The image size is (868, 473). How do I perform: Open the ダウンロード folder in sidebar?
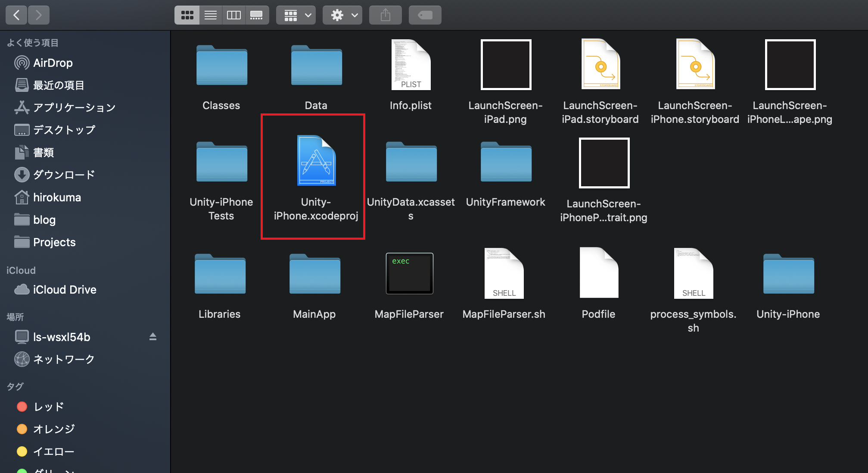pos(63,175)
